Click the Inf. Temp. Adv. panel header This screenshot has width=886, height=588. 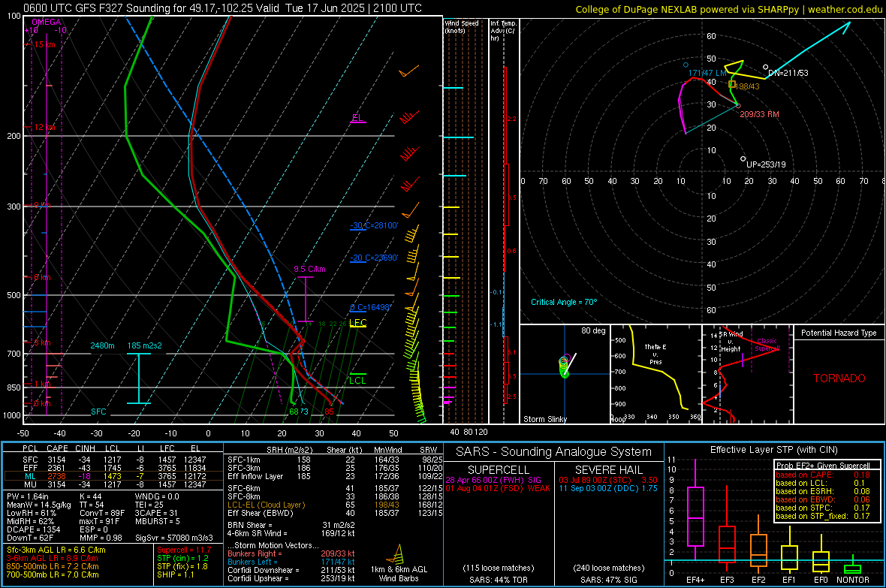(503, 31)
